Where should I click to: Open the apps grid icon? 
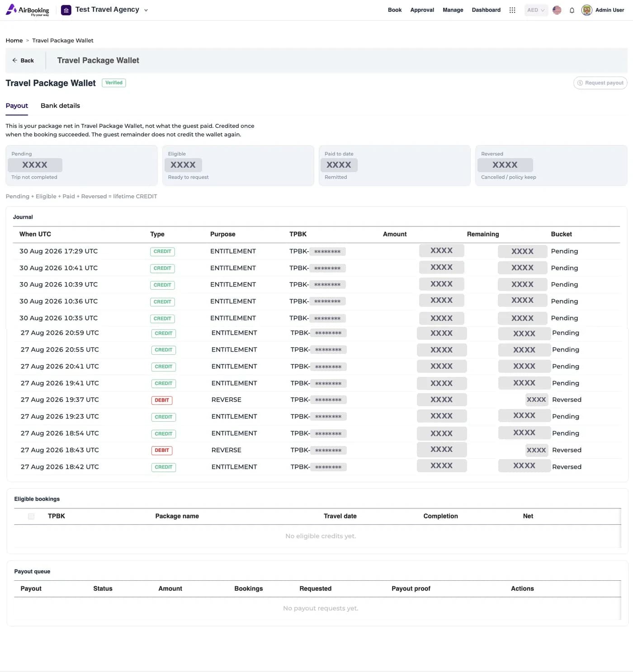[512, 10]
